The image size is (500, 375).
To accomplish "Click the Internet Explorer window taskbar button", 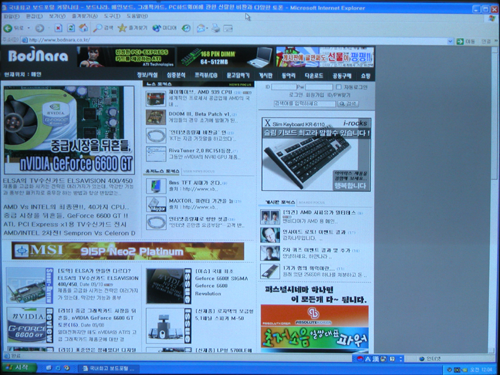I will tap(109, 368).
